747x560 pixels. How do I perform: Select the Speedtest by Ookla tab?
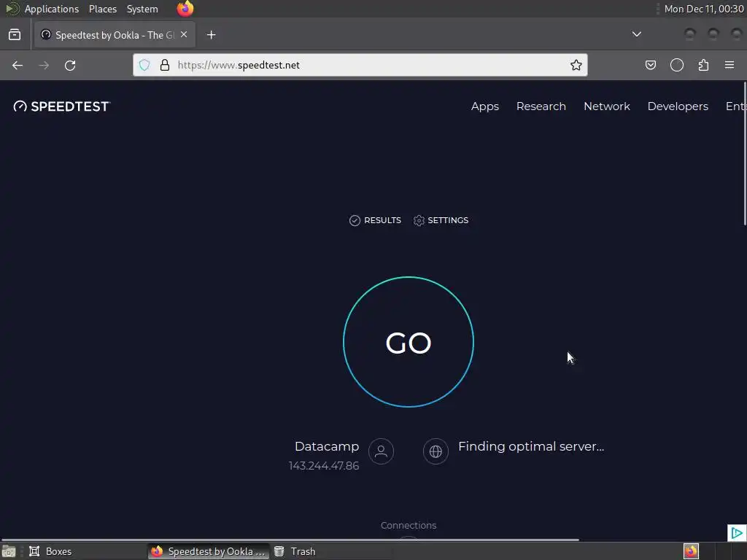(115, 35)
